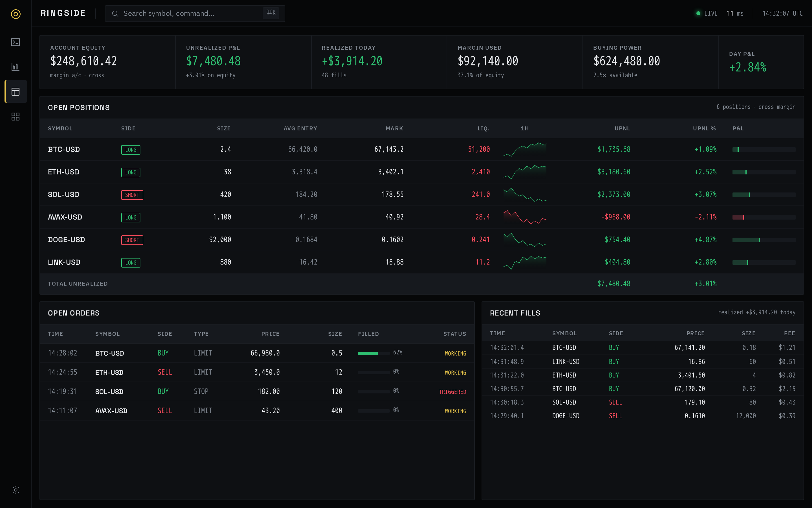Image resolution: width=812 pixels, height=508 pixels.
Task: Sort recent fills by FEE header
Action: click(x=789, y=333)
